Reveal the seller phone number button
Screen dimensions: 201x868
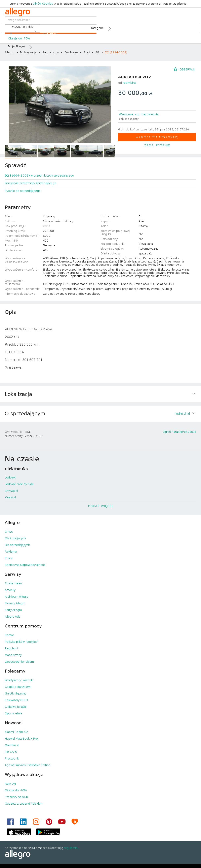(157, 137)
